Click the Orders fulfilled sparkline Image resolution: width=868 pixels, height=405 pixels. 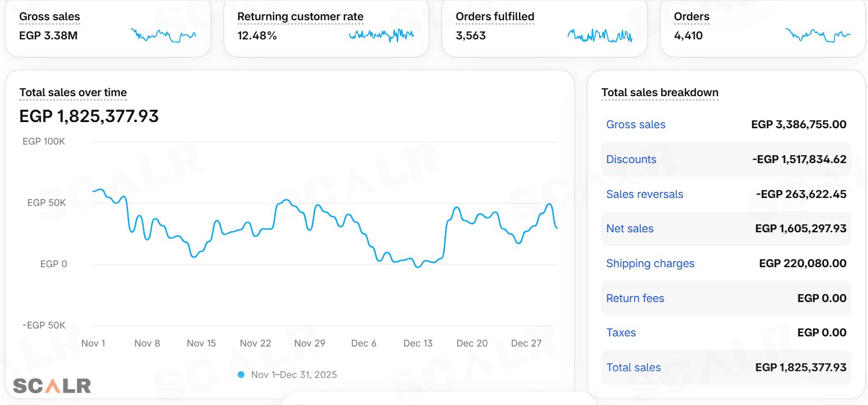599,35
